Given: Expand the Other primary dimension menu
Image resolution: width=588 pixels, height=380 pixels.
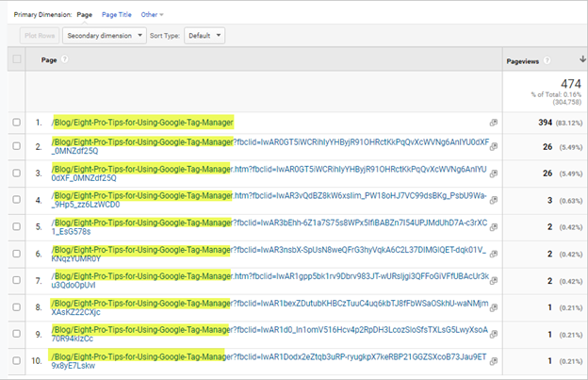Looking at the screenshot, I should [152, 15].
